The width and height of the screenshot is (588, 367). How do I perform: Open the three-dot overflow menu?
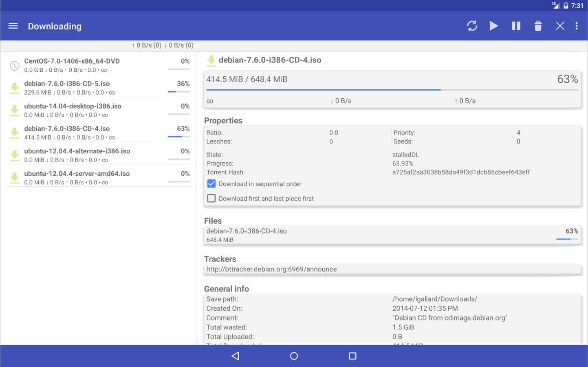pos(576,26)
